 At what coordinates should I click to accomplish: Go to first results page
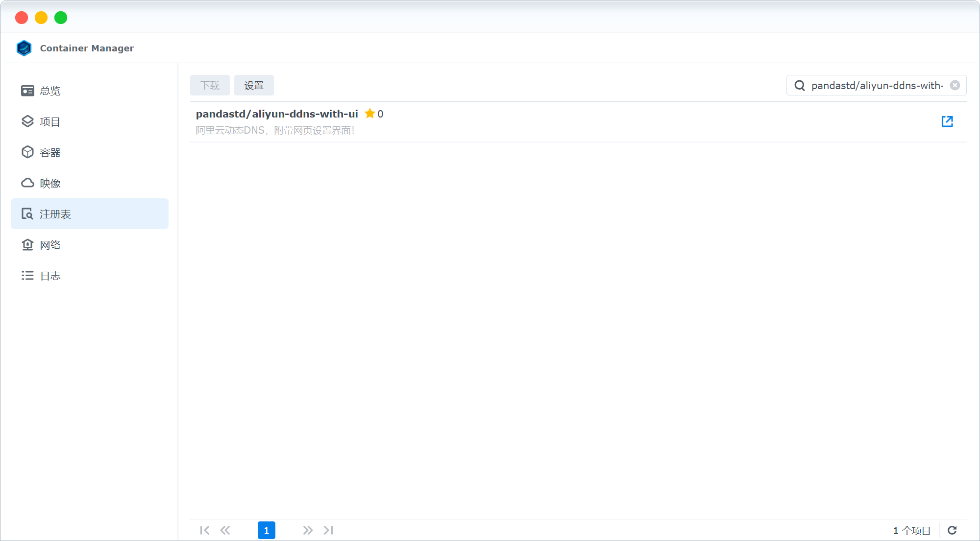pos(204,530)
